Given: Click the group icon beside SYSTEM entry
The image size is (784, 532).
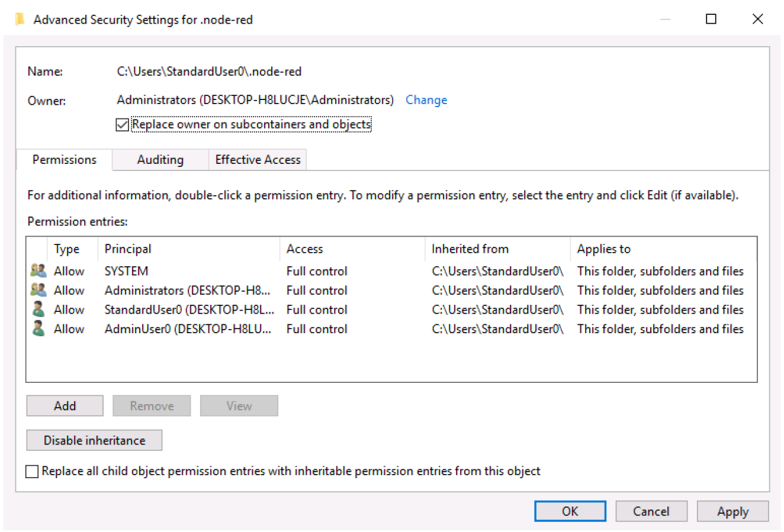Looking at the screenshot, I should click(38, 271).
